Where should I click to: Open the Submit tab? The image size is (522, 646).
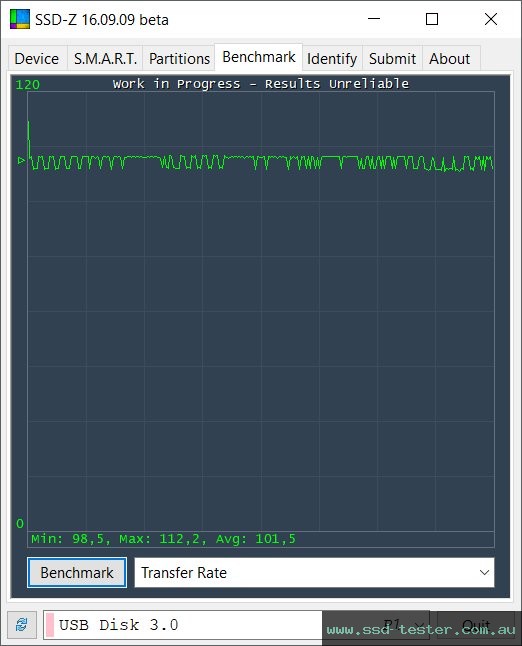pos(392,59)
